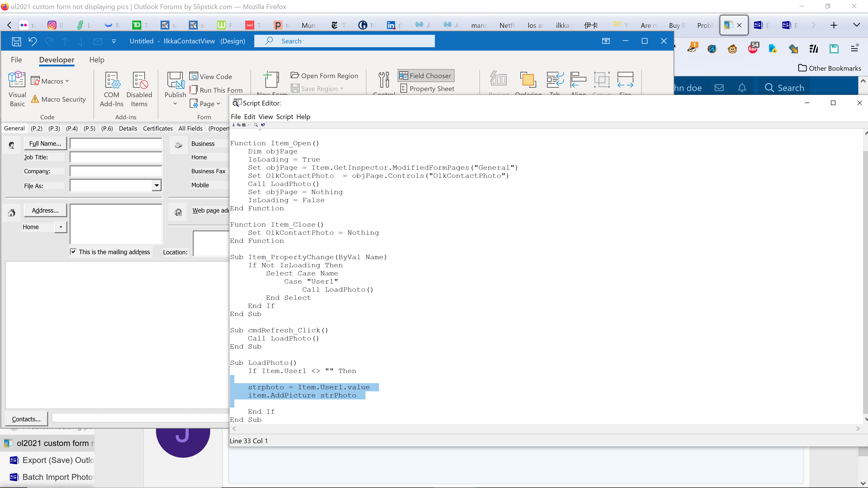The width and height of the screenshot is (868, 488).
Task: Expand the Page dropdown
Action: pyautogui.click(x=218, y=104)
